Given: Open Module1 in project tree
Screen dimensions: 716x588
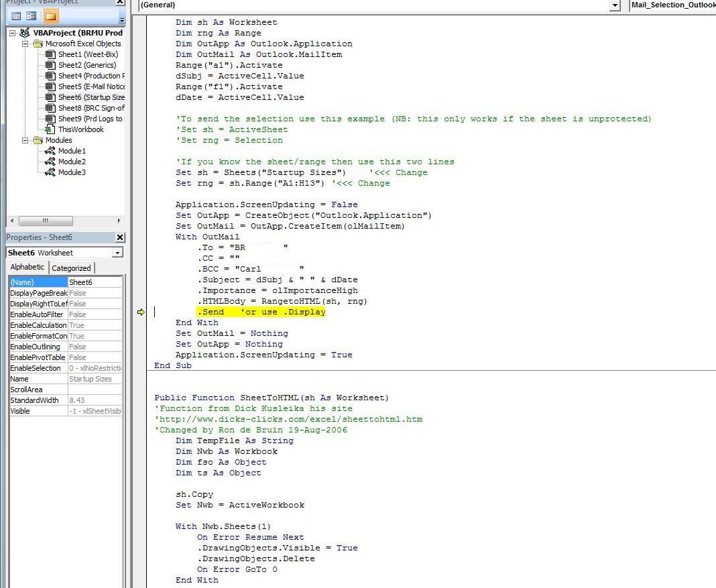Looking at the screenshot, I should 72,151.
